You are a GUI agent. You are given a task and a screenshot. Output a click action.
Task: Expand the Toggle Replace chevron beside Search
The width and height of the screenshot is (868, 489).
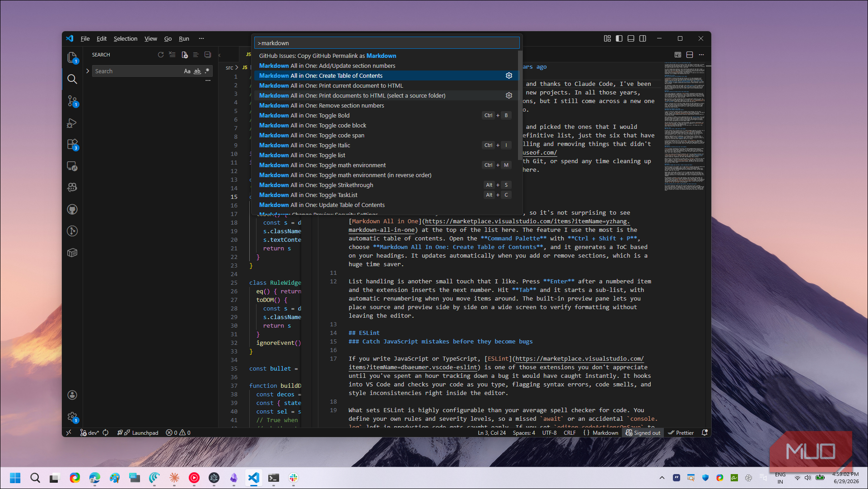click(88, 71)
